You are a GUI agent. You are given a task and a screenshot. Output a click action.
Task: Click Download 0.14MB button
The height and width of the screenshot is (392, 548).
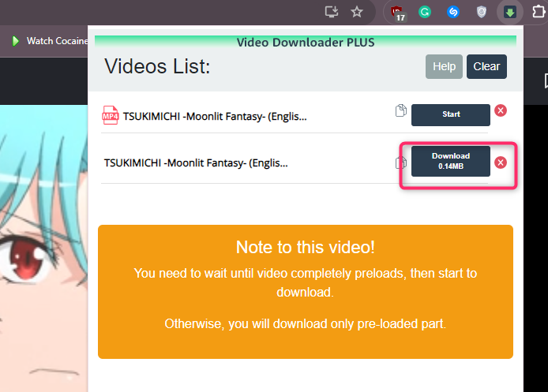pos(451,161)
